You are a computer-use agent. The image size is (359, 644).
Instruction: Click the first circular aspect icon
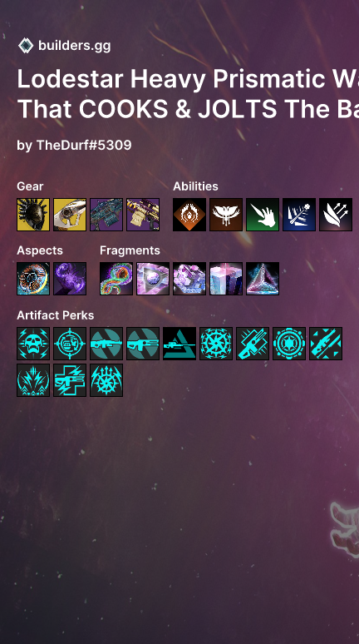33,279
